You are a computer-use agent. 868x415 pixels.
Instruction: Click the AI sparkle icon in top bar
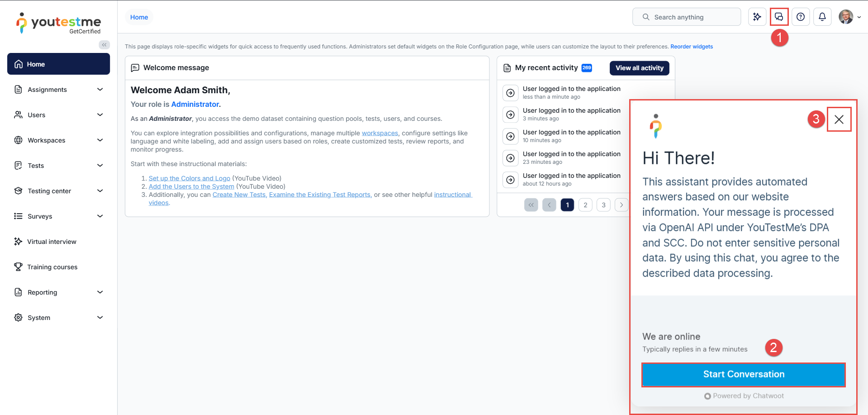[x=757, y=17]
